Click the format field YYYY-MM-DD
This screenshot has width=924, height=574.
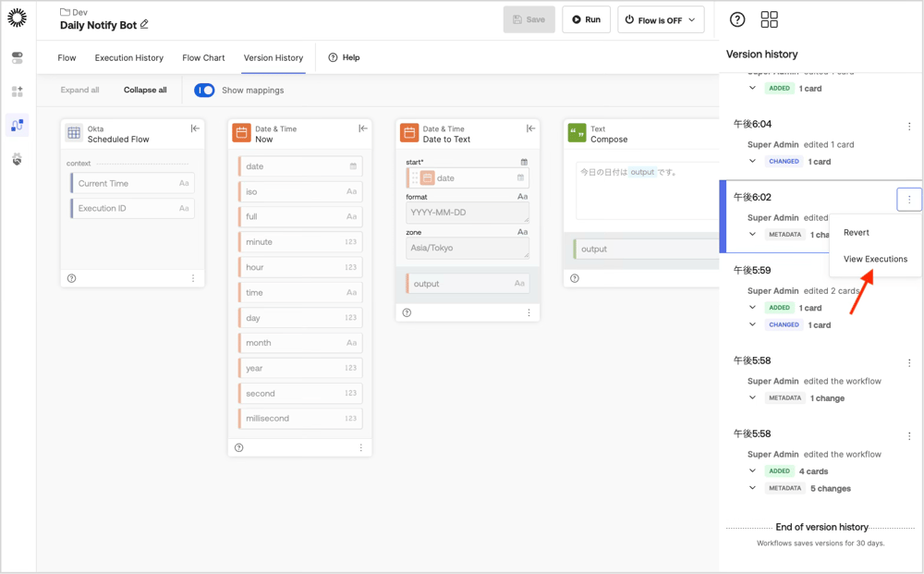coord(468,213)
